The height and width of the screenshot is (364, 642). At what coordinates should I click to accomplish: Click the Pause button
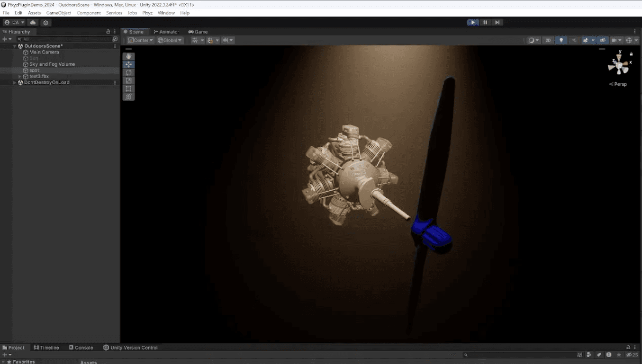485,22
